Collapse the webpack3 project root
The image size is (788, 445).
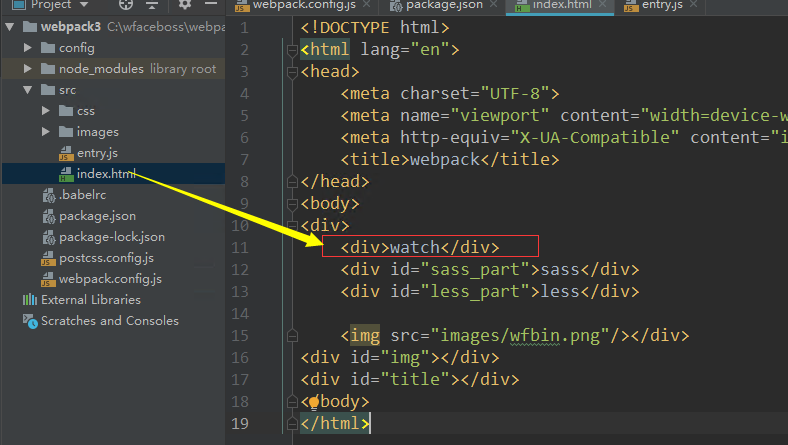tap(10, 27)
